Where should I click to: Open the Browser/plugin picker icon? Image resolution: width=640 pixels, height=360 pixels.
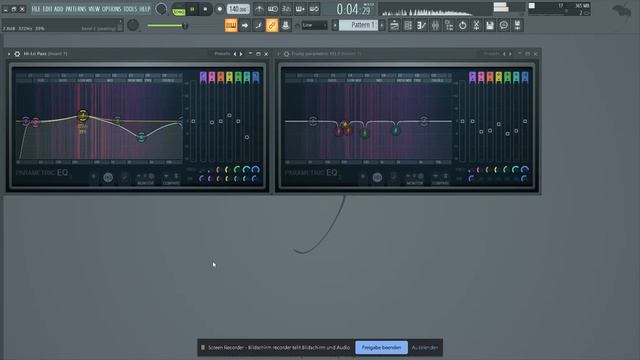pos(449,25)
